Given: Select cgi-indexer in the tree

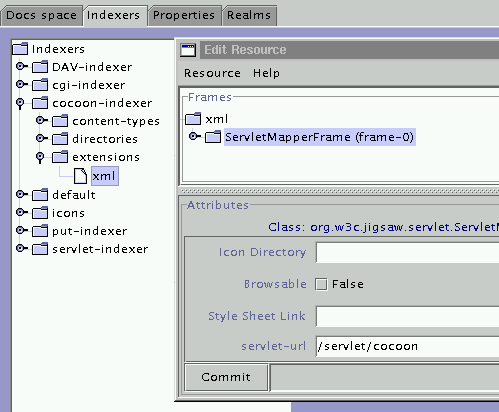Looking at the screenshot, I should tap(89, 85).
